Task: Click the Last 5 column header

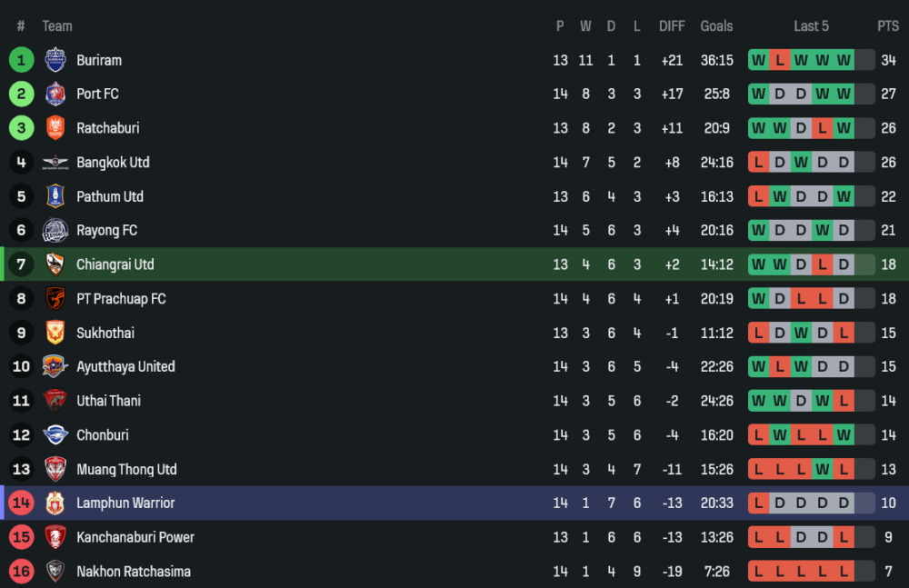Action: (811, 26)
